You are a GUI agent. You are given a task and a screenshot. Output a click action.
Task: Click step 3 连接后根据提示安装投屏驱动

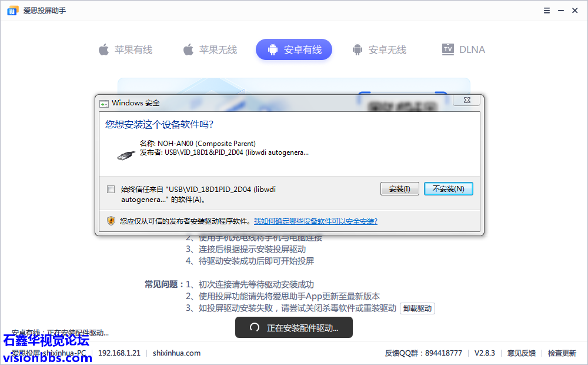coord(246,250)
